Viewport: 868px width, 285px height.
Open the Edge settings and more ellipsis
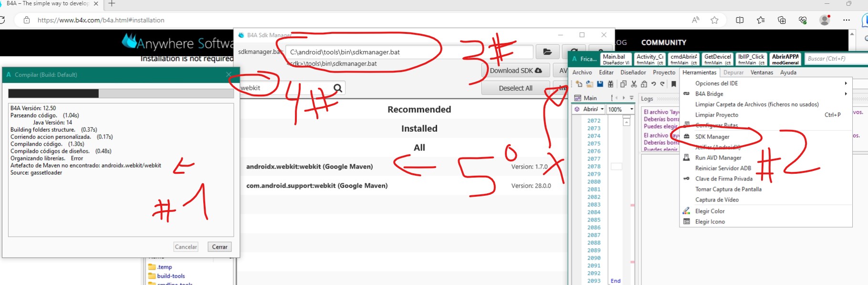coord(847,20)
